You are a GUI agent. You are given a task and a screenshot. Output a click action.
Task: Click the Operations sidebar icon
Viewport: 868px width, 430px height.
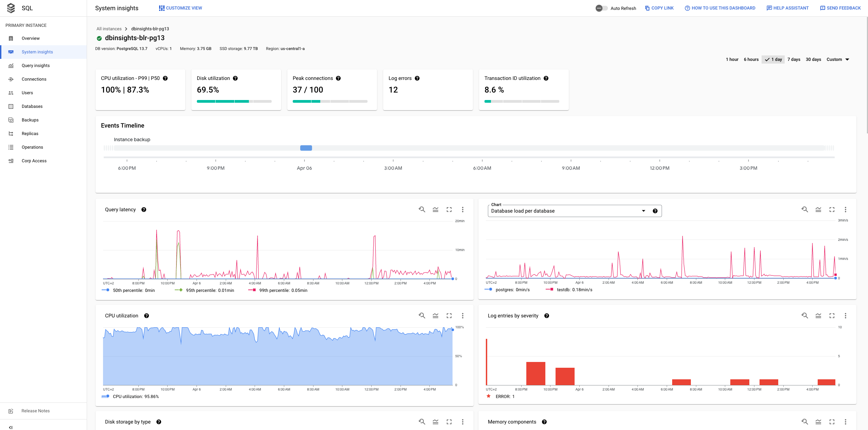coord(11,147)
